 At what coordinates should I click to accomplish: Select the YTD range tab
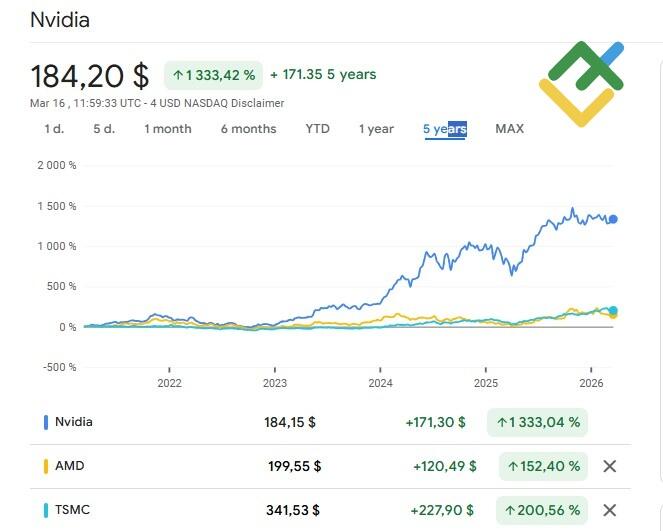point(318,129)
